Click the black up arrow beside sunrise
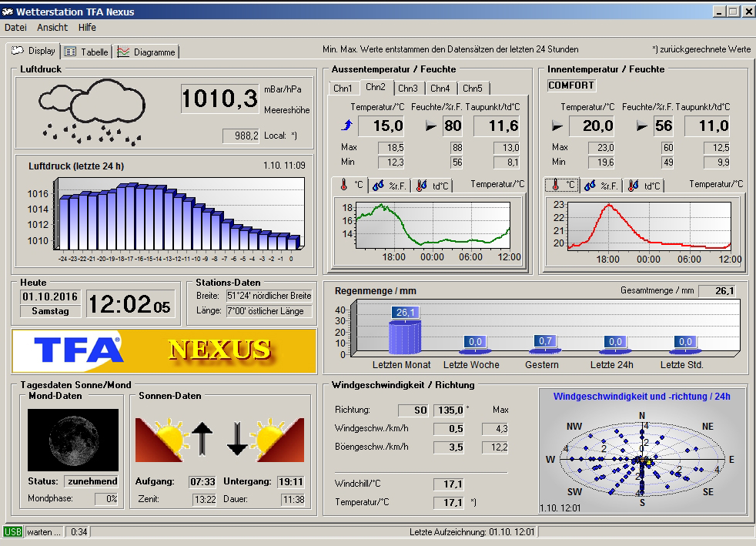The image size is (756, 546). [x=202, y=439]
